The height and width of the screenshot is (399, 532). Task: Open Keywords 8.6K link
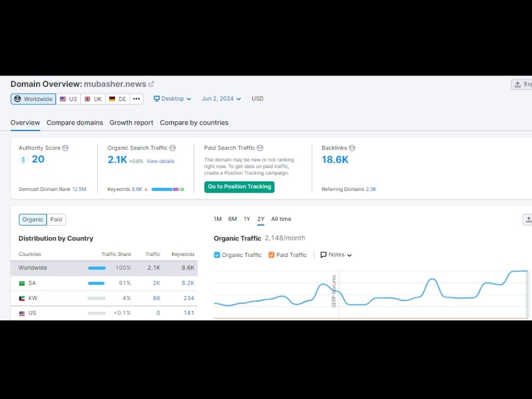point(137,189)
